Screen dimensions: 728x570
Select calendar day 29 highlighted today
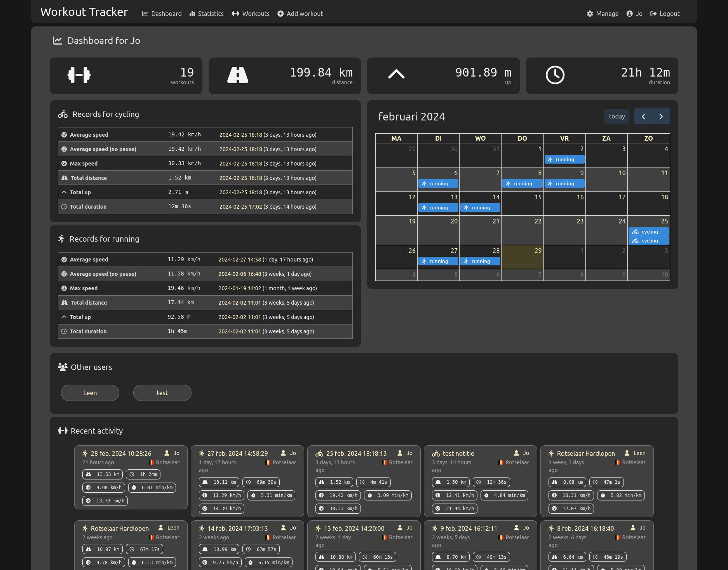coord(522,257)
